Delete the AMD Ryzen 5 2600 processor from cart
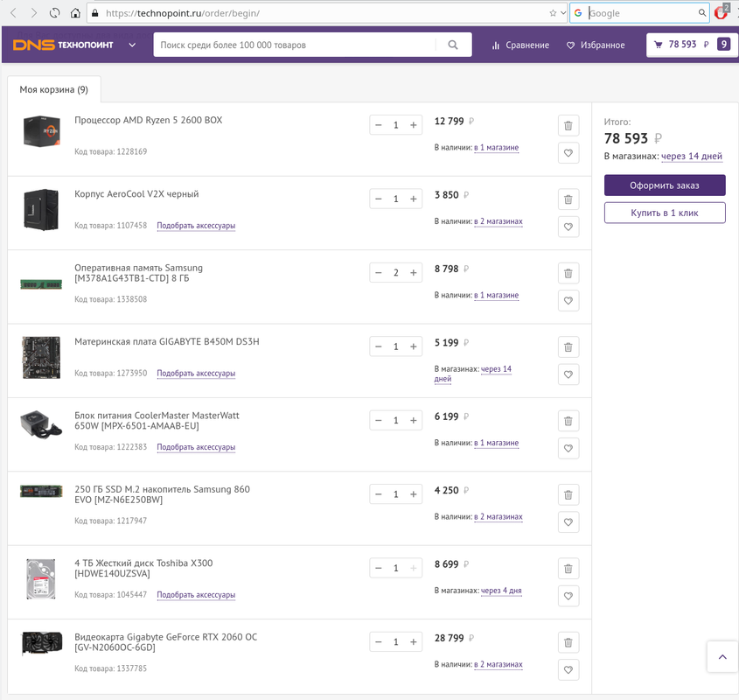The image size is (739, 700). coord(568,125)
